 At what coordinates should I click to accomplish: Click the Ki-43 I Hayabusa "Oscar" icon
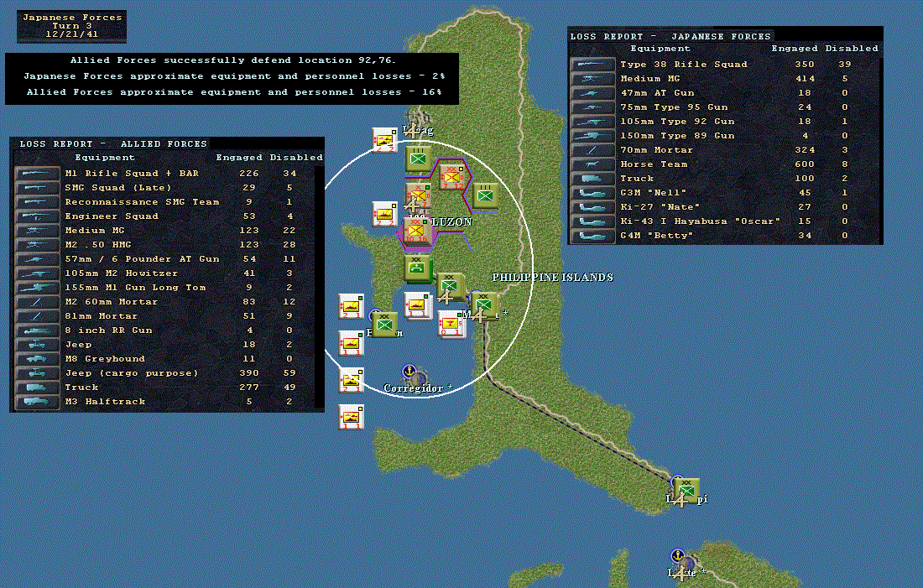[592, 221]
